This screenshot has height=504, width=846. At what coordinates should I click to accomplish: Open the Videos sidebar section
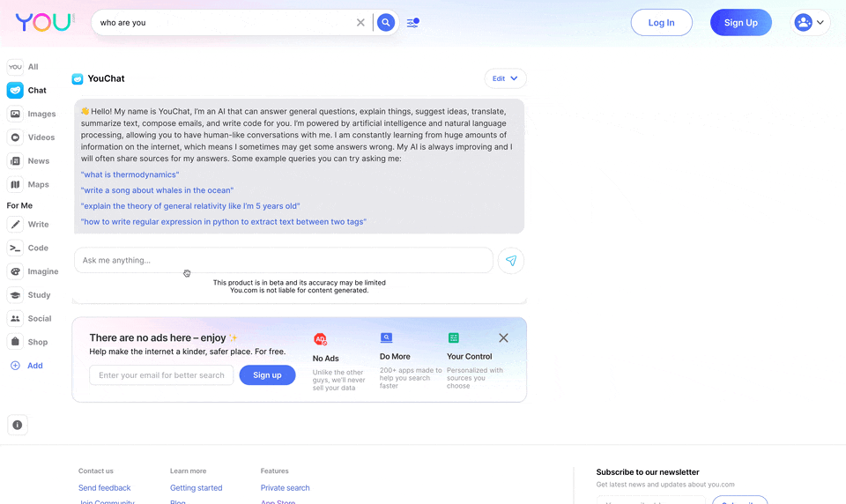click(32, 137)
